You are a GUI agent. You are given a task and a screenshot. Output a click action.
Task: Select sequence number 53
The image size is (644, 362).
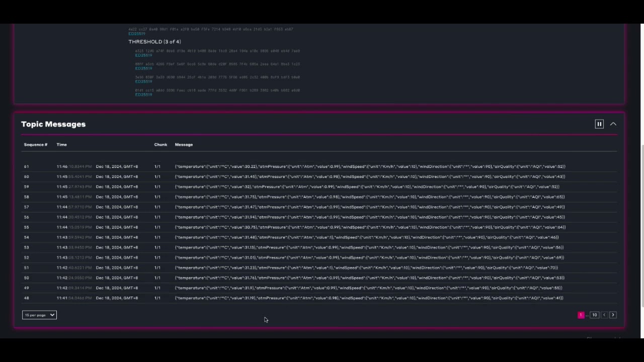26,247
